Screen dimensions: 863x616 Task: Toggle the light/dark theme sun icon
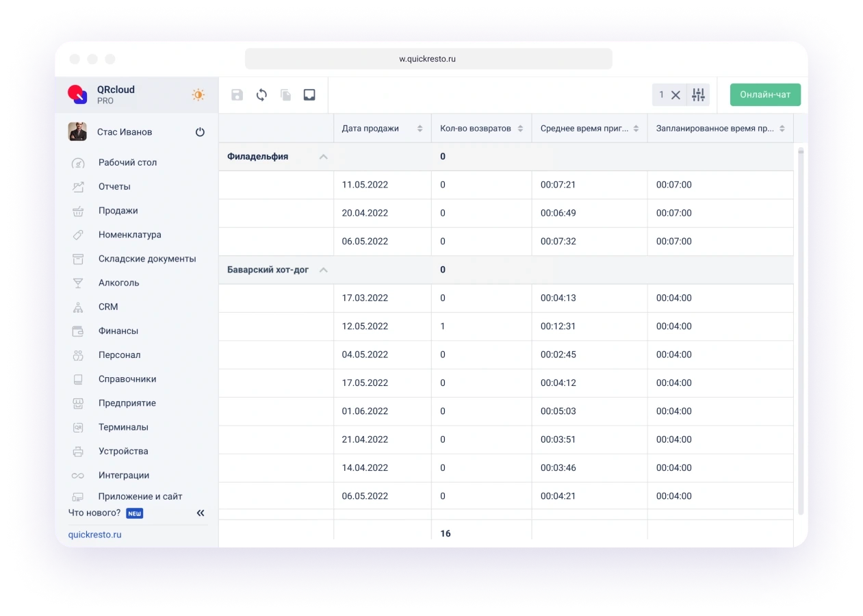pos(198,95)
